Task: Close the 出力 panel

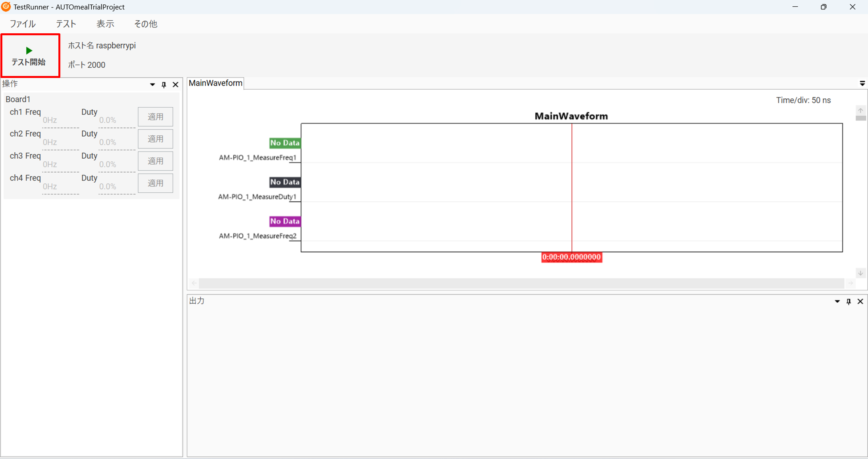Action: pyautogui.click(x=860, y=302)
